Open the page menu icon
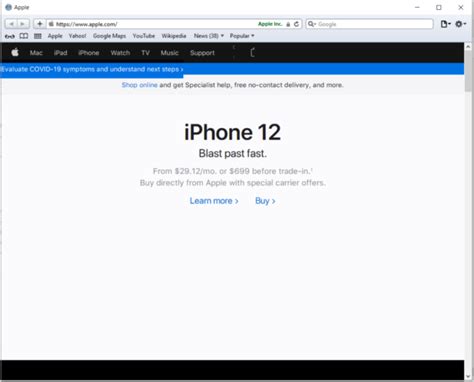Screen dimensions: 474x382 (445, 24)
